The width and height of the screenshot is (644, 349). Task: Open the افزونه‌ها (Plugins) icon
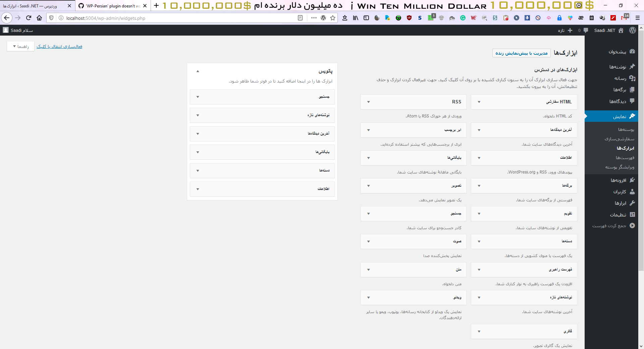633,180
